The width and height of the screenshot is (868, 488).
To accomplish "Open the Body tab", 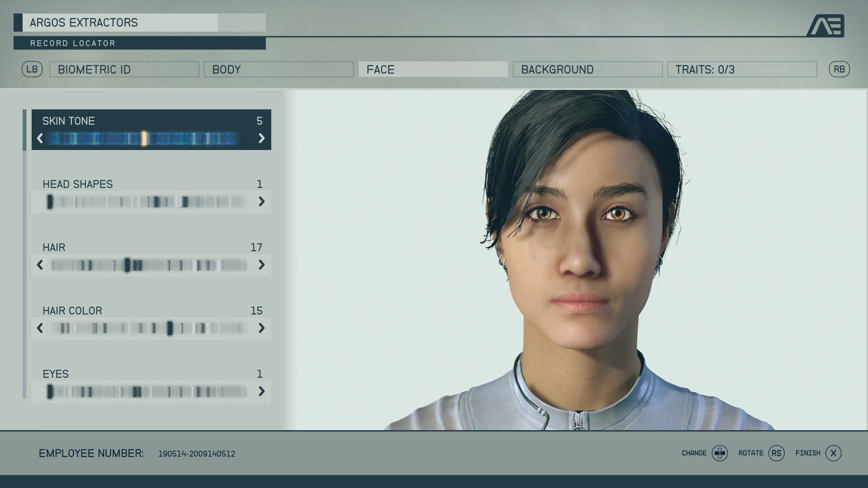I will 278,70.
